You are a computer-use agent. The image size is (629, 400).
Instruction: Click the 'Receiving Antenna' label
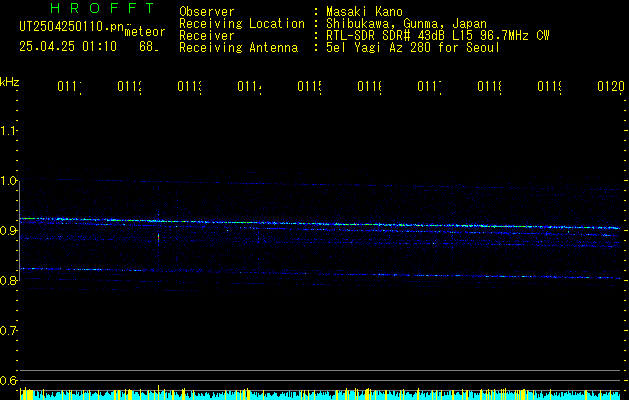click(238, 48)
